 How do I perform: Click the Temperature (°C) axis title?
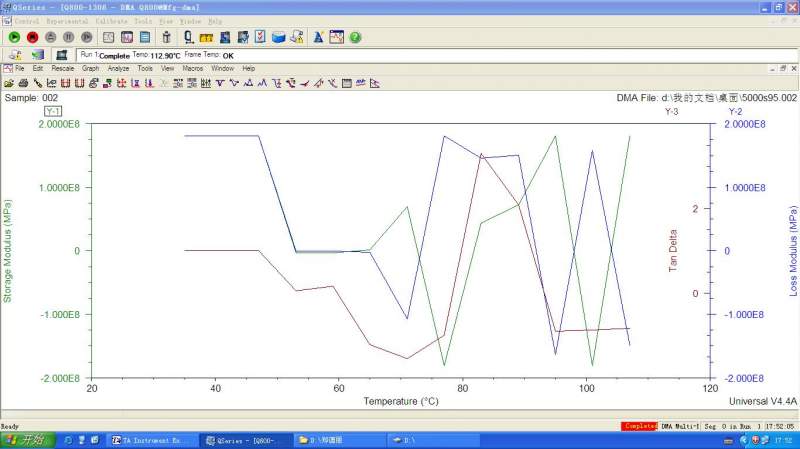click(x=401, y=402)
